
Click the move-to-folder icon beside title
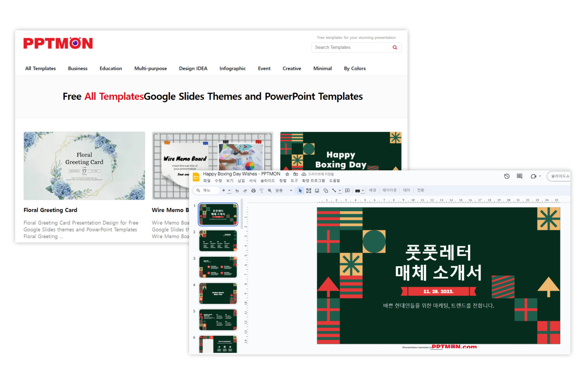[x=295, y=174]
